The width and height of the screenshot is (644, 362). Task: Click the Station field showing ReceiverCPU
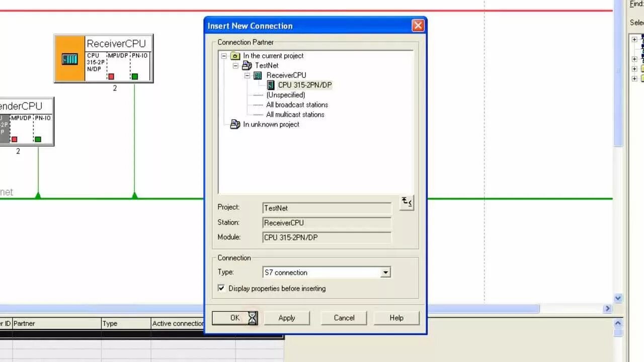tap(327, 223)
